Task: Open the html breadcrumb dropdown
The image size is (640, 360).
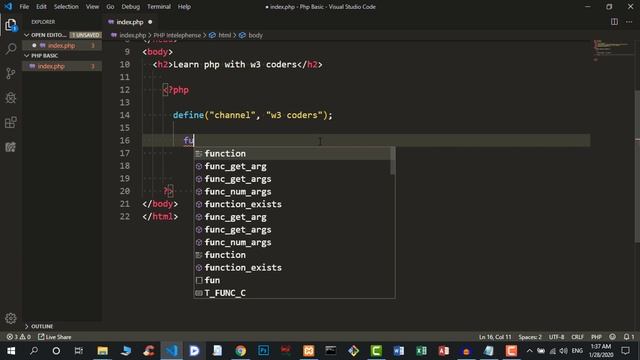Action: click(x=220, y=36)
